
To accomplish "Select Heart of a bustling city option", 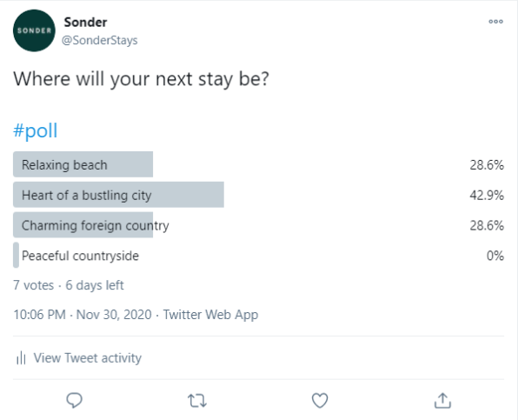I will click(258, 195).
